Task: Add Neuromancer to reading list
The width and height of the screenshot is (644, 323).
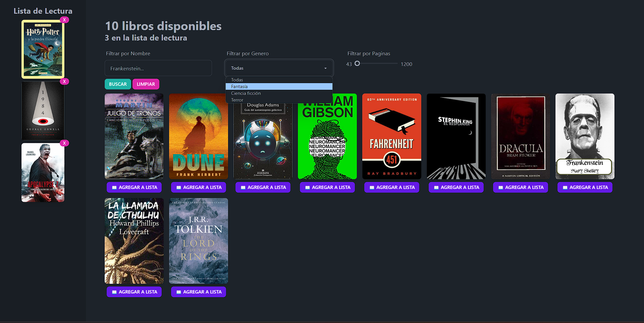Action: (327, 187)
